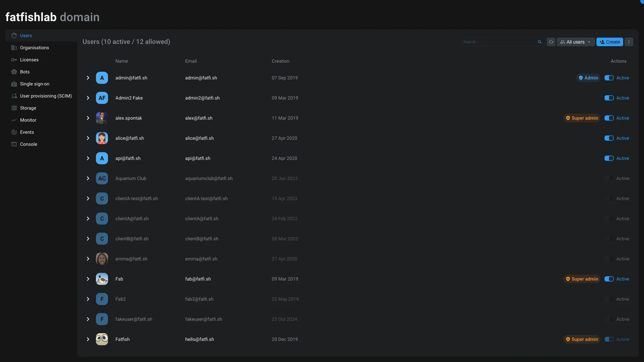Open the All users filter dropdown
The image size is (644, 362).
(x=576, y=42)
